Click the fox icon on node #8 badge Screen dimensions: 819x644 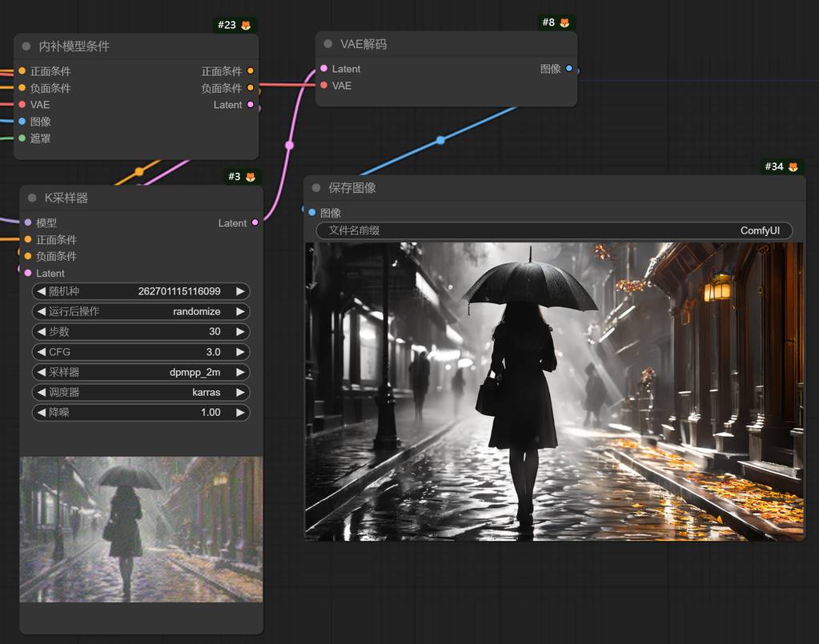tap(564, 22)
